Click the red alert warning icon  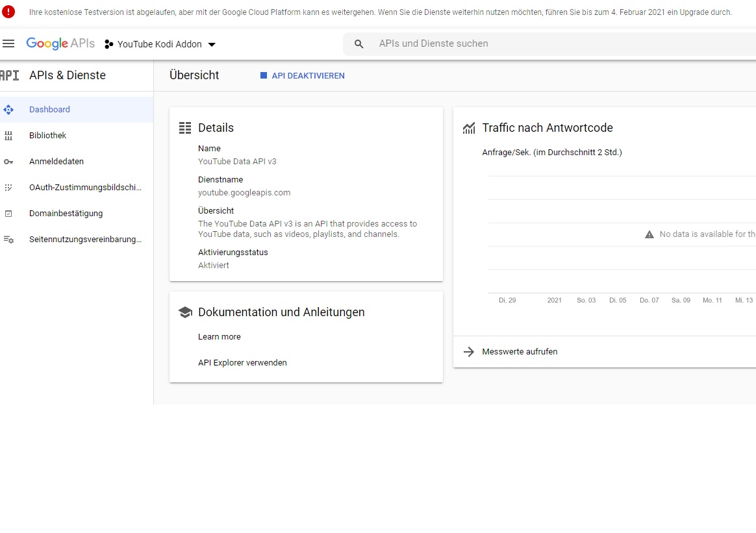[x=8, y=12]
